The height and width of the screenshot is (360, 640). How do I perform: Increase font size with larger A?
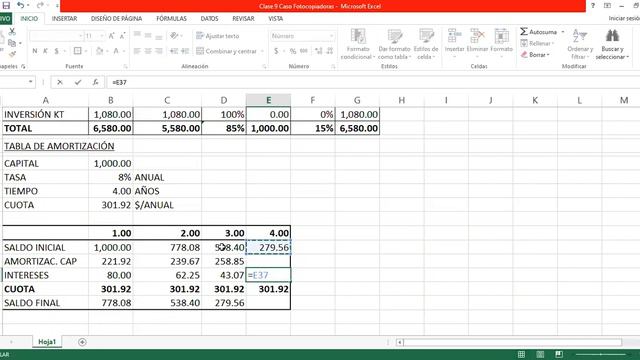[x=111, y=36]
